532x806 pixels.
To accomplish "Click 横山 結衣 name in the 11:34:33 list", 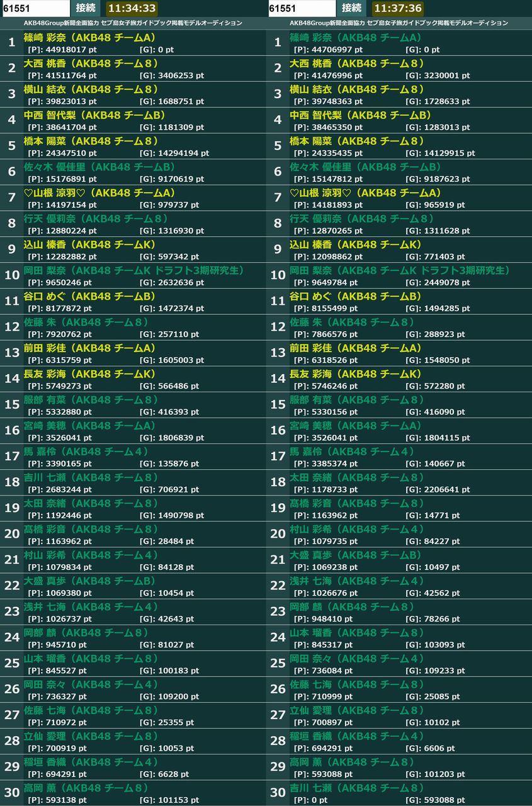I will 91,89.
